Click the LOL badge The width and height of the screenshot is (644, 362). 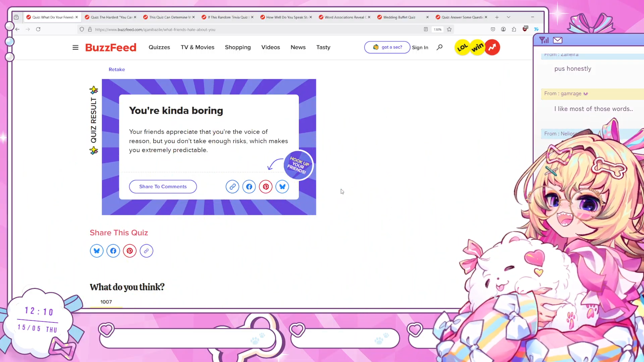(462, 47)
